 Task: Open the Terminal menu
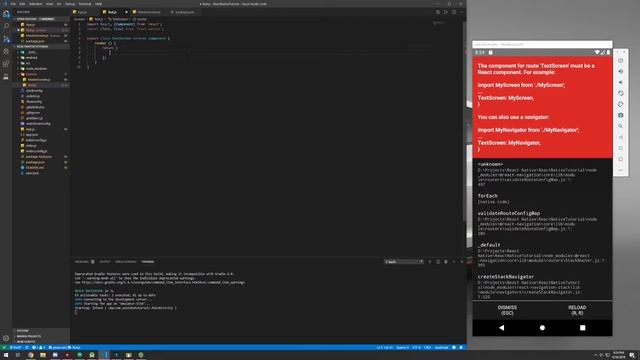[x=85, y=4]
